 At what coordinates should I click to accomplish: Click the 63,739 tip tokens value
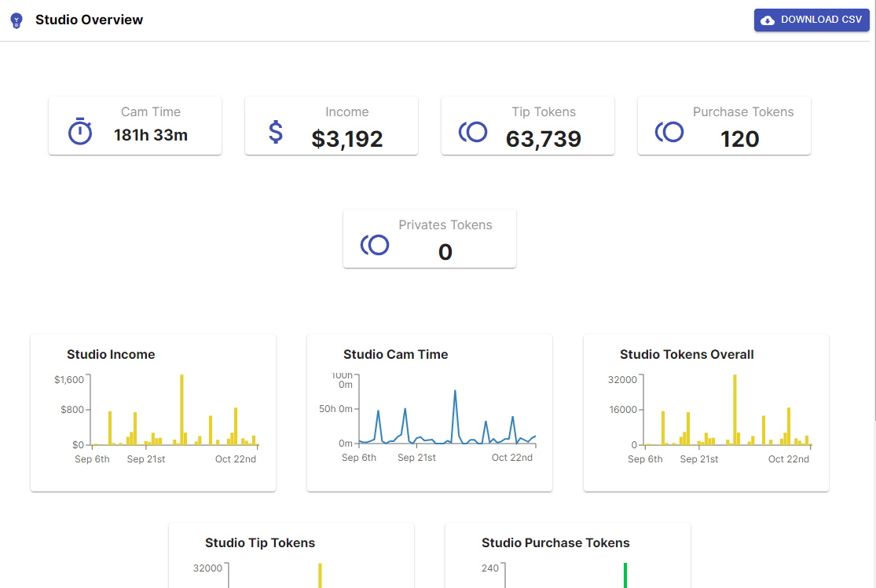[x=544, y=138]
